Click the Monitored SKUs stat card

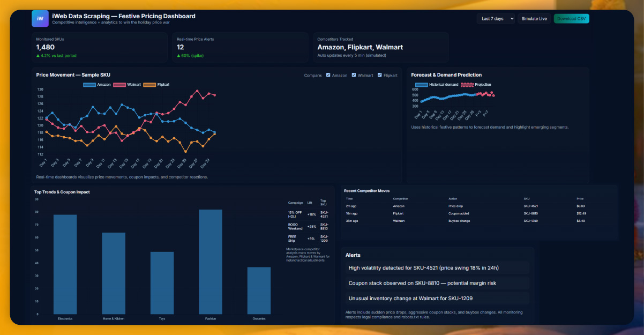pyautogui.click(x=99, y=47)
